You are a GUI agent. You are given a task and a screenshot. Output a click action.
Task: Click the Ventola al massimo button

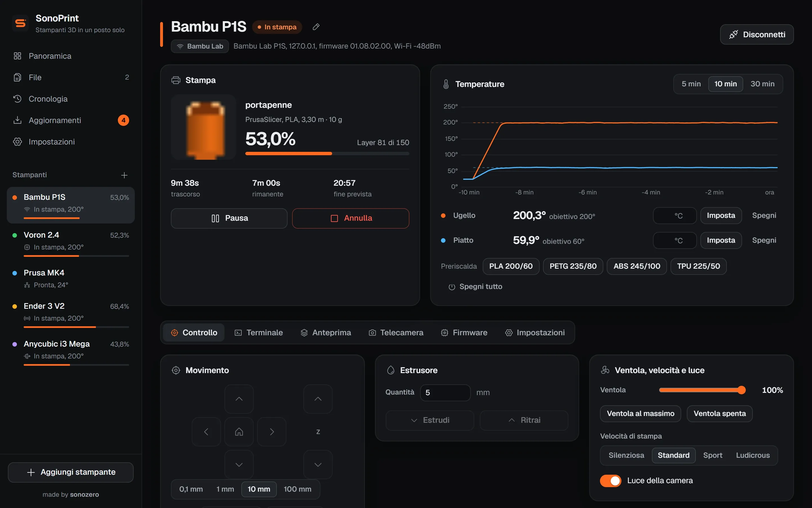coord(640,413)
